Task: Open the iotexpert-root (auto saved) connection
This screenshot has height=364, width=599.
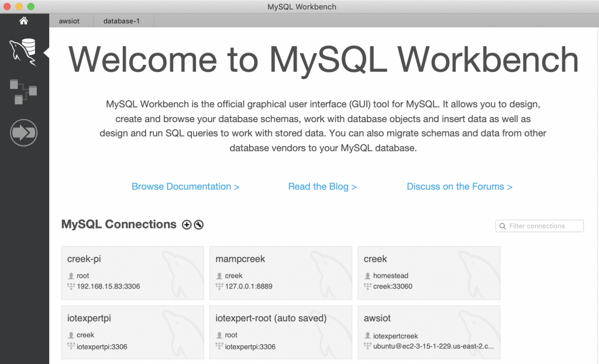Action: [281, 332]
